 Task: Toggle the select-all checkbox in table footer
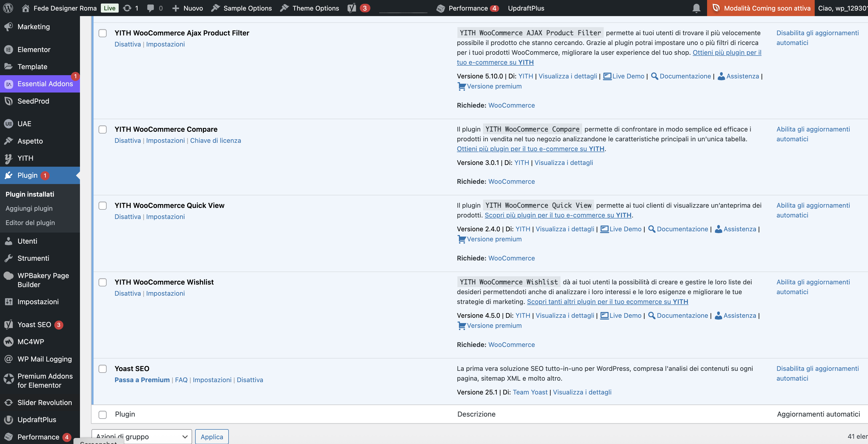click(x=102, y=414)
